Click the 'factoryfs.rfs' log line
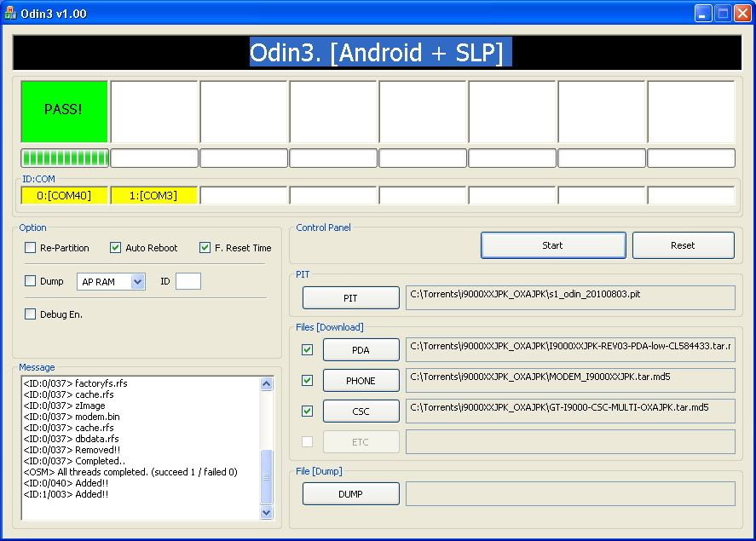Screen dimensions: 756x541 (x=76, y=383)
